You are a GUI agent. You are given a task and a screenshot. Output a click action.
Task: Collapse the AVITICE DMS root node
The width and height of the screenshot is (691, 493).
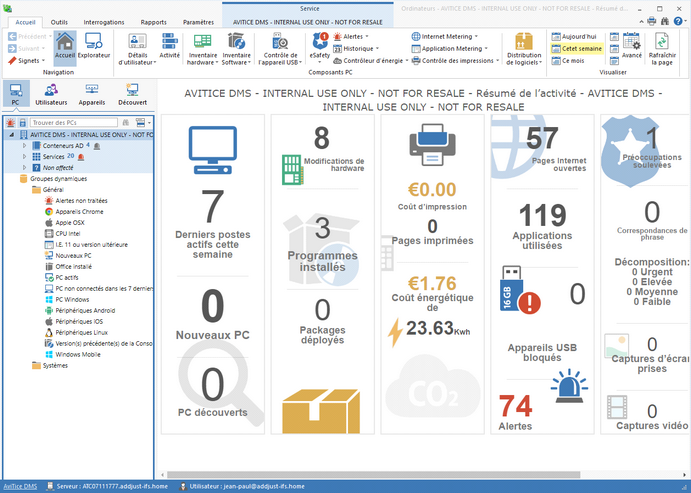11,134
